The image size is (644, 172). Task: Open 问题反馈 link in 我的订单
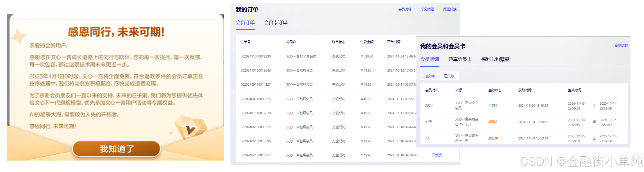coord(450,9)
